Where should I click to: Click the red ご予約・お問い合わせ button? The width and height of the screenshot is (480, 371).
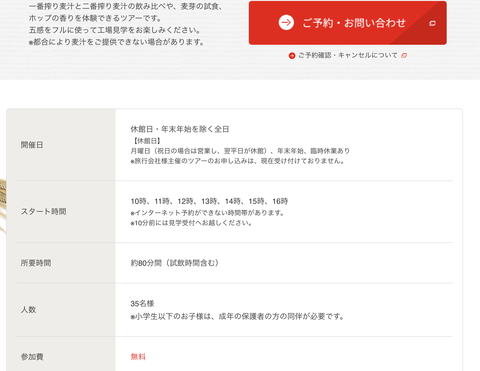click(348, 23)
